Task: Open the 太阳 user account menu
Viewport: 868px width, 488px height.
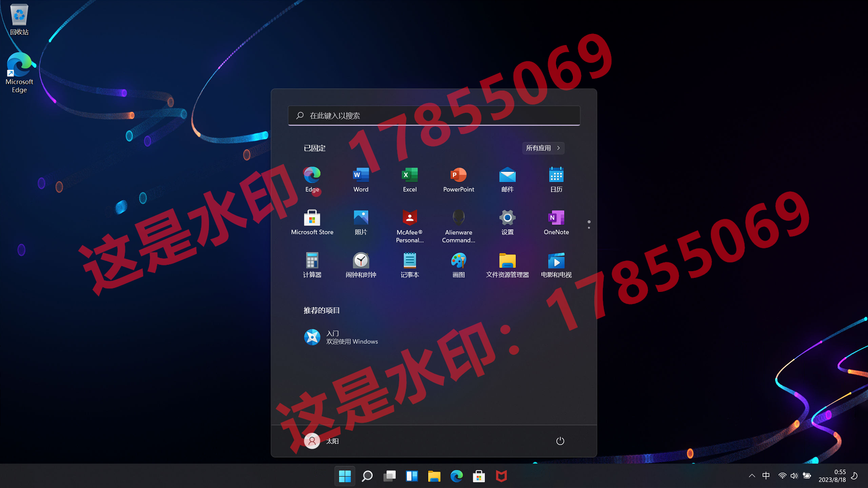Action: 322,441
